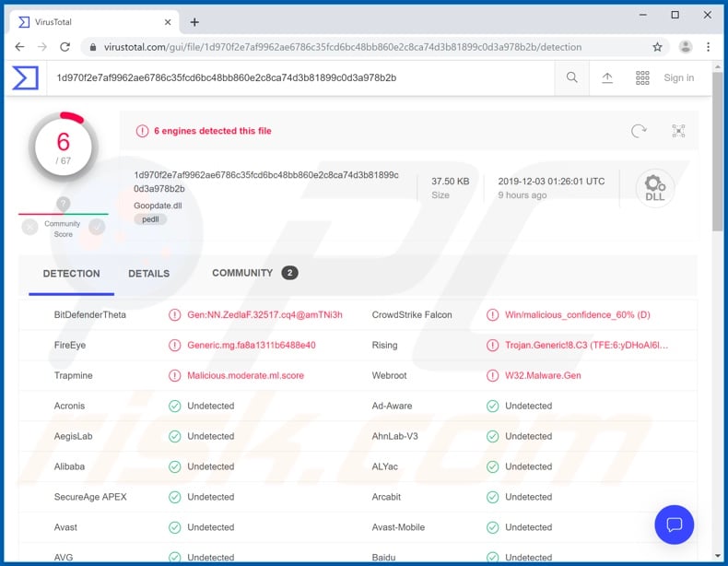This screenshot has height=566, width=728.
Task: Click the page vertical scrollbar thumb
Action: coord(718,151)
